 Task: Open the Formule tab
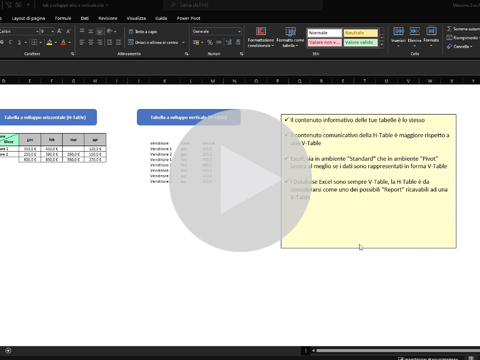point(63,18)
